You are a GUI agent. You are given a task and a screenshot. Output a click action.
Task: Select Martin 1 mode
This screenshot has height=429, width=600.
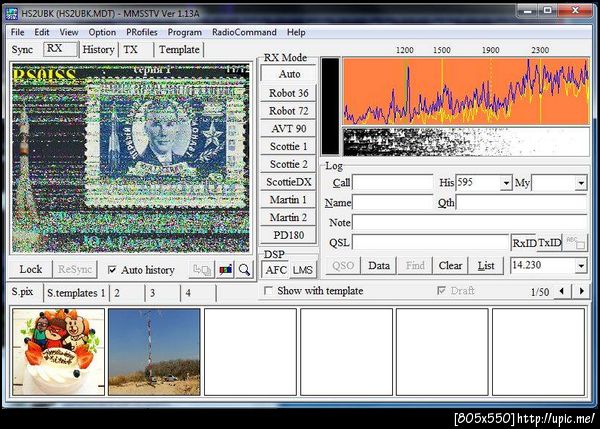289,200
